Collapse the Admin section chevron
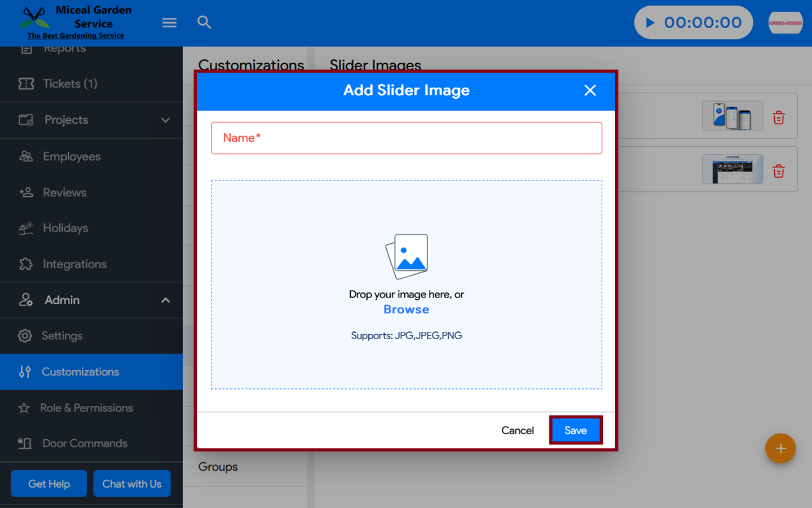The width and height of the screenshot is (812, 508). 165,300
